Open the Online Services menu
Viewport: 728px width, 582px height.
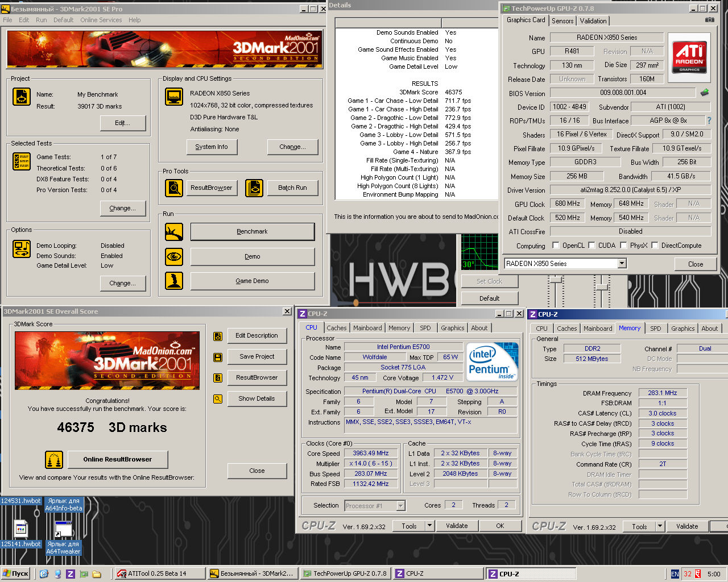pyautogui.click(x=101, y=20)
